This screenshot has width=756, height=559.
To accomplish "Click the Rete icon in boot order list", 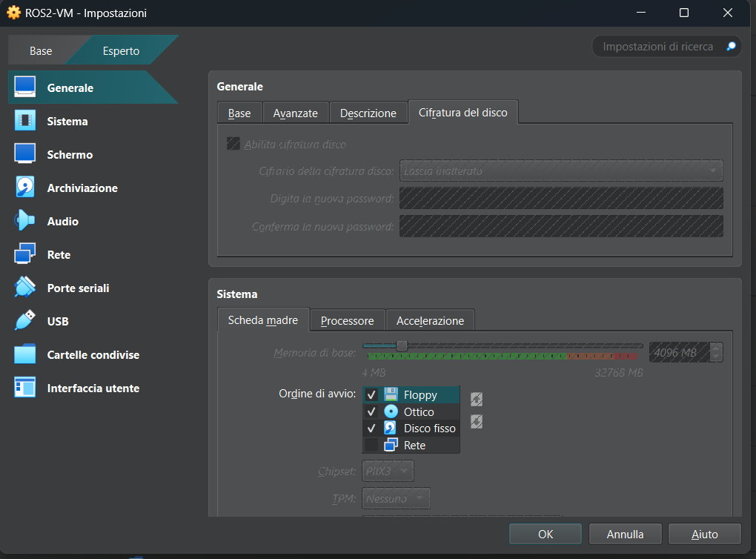I will (391, 445).
